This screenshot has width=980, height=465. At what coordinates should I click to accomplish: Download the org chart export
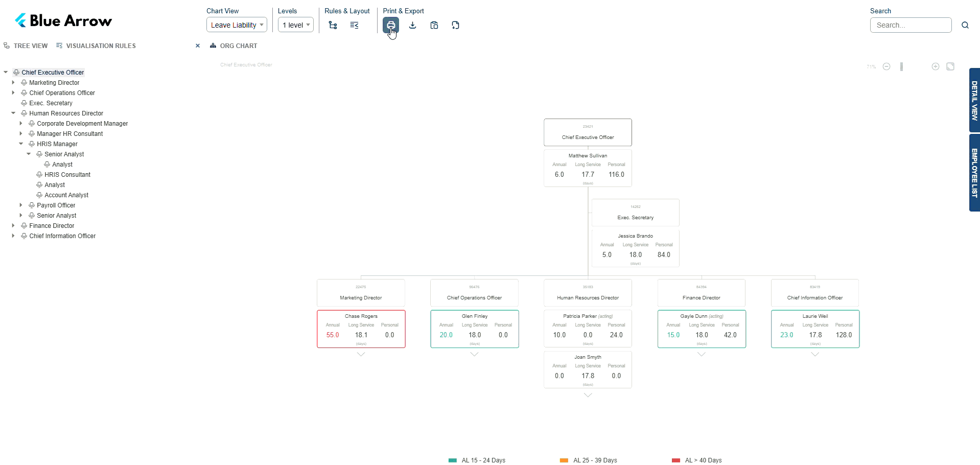click(x=412, y=25)
